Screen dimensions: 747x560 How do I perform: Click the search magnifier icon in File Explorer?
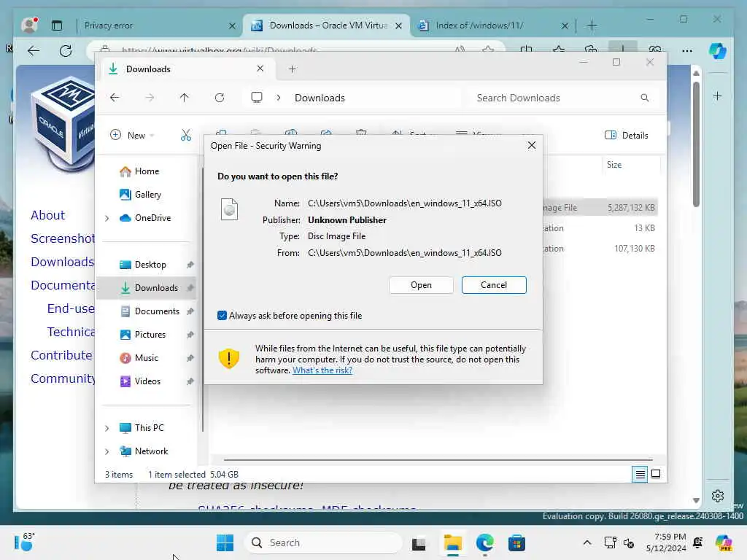click(645, 98)
